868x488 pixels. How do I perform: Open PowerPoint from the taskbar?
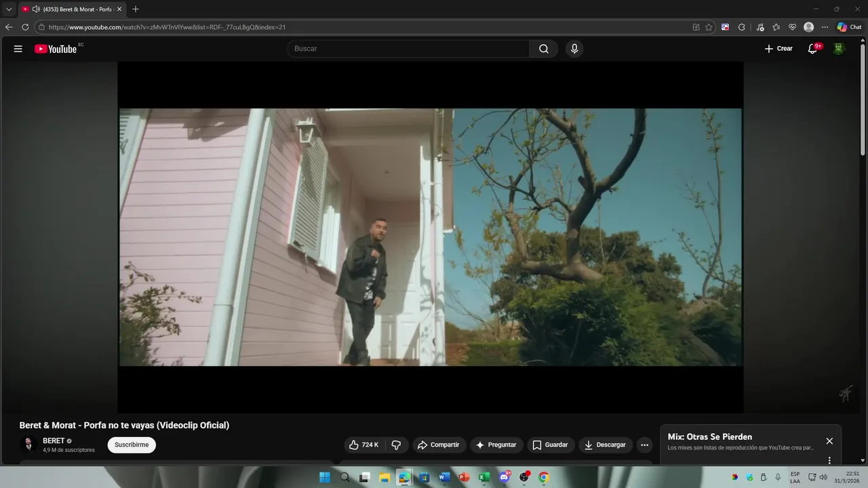coord(465,477)
